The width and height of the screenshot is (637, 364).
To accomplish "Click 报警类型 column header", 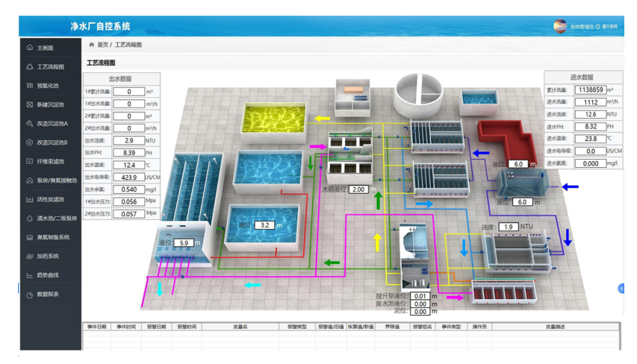I will coord(297,327).
